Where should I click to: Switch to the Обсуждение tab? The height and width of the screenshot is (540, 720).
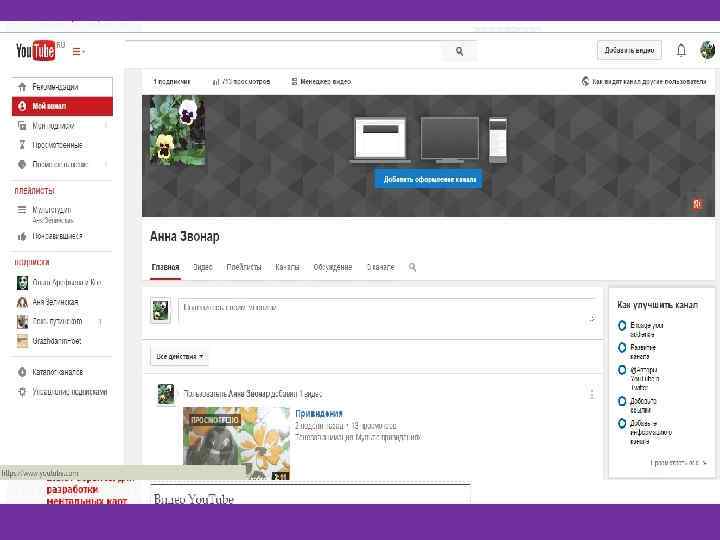[332, 267]
